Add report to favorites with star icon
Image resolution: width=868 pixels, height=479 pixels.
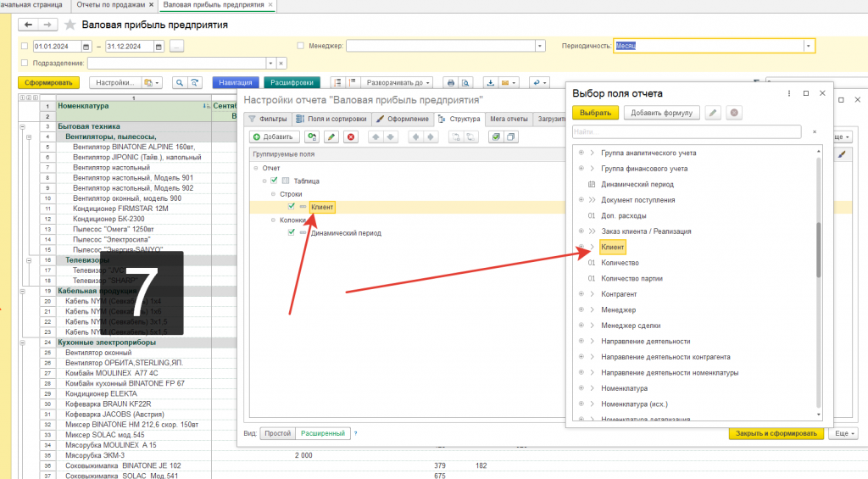pos(70,25)
